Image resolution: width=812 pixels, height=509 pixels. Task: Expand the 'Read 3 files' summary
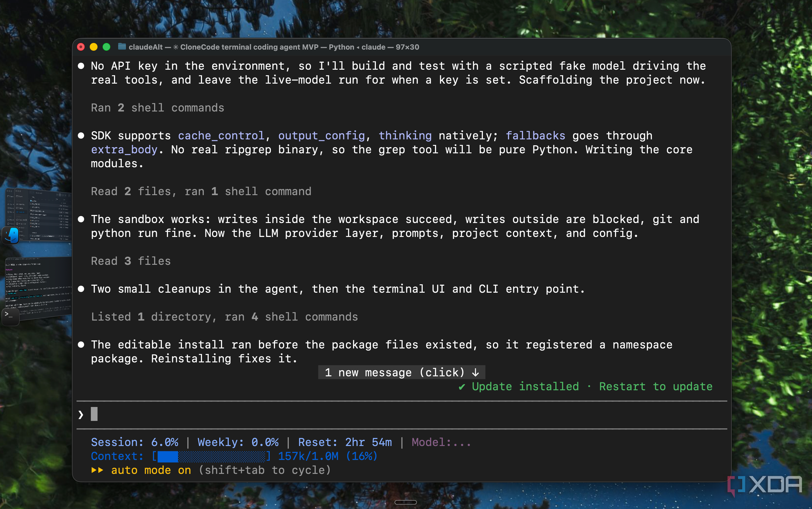pyautogui.click(x=131, y=261)
